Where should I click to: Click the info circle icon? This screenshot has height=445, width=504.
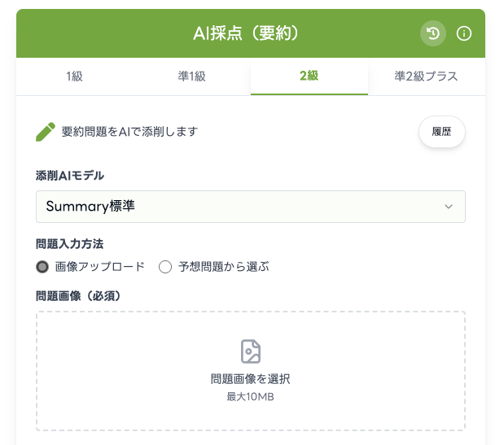464,33
